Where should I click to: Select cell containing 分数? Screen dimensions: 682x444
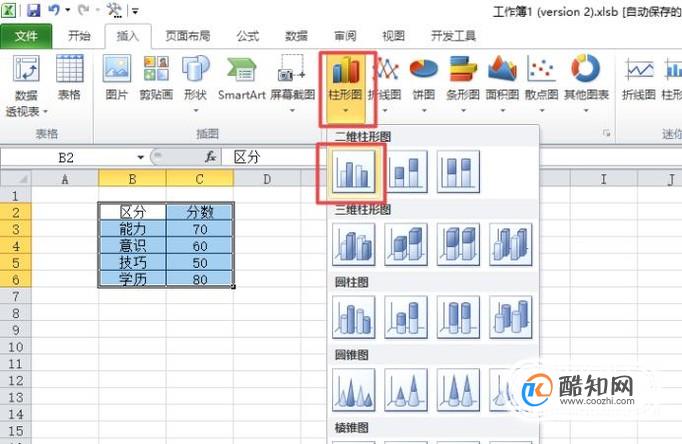(200, 212)
